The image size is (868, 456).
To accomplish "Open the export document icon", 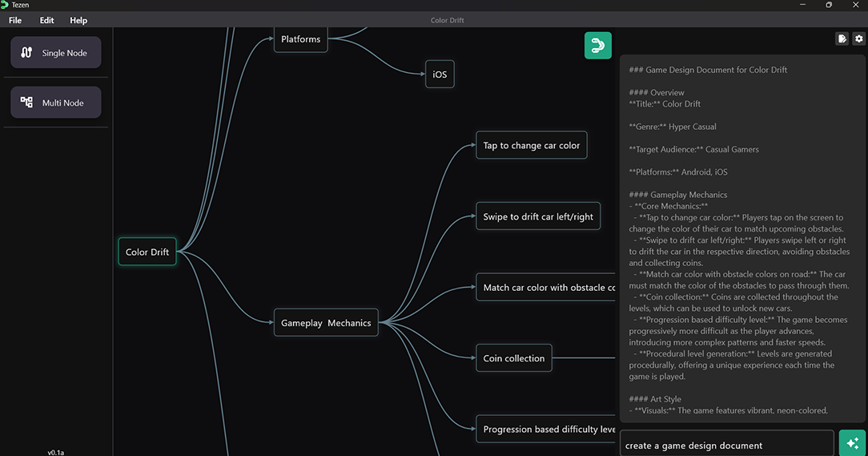I will tap(842, 38).
